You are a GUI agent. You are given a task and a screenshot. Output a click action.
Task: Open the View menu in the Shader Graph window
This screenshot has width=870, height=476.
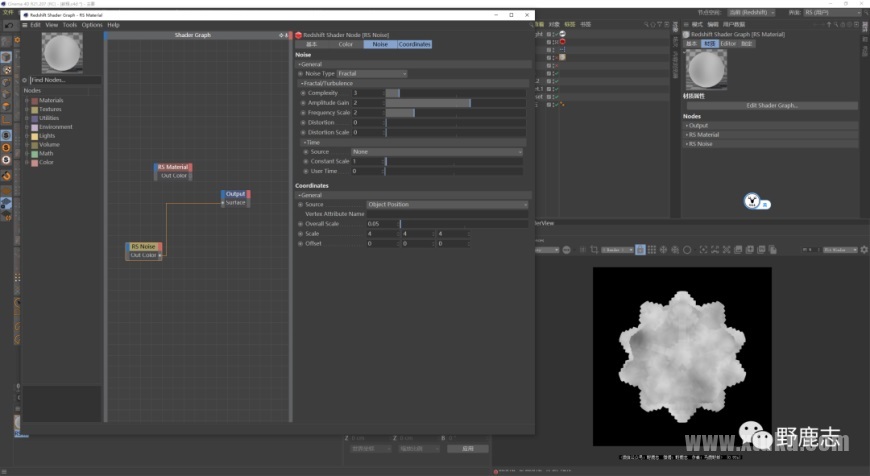(x=52, y=25)
